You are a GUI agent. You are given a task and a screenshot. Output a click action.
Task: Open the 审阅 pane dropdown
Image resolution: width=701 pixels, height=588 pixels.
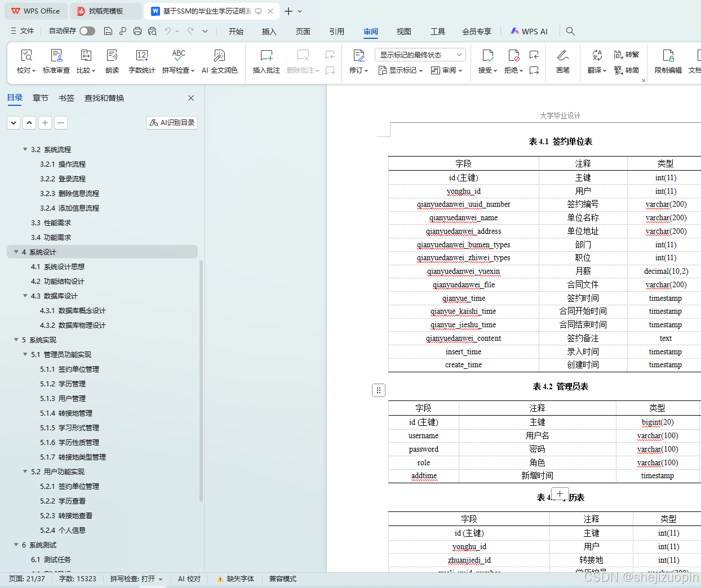[x=446, y=70]
